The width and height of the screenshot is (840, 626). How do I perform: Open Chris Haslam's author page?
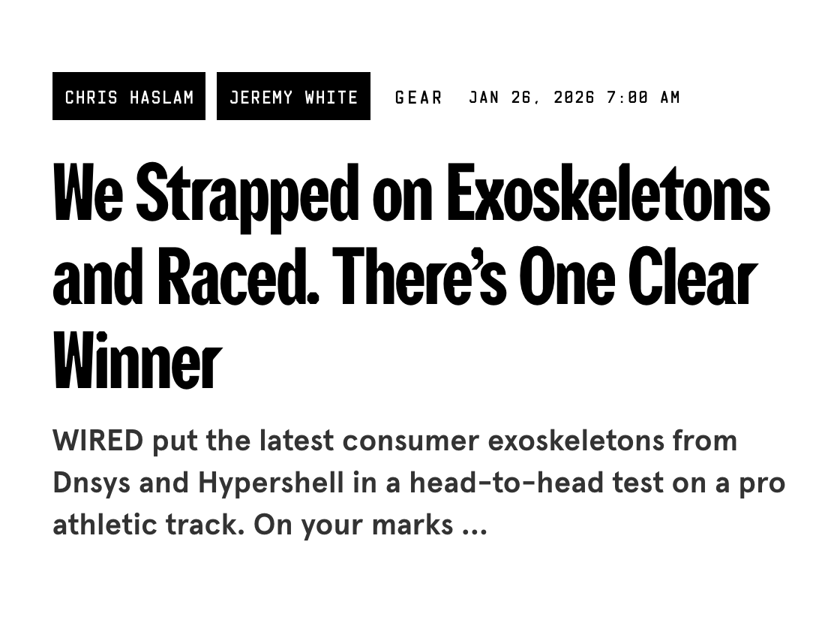click(x=129, y=97)
